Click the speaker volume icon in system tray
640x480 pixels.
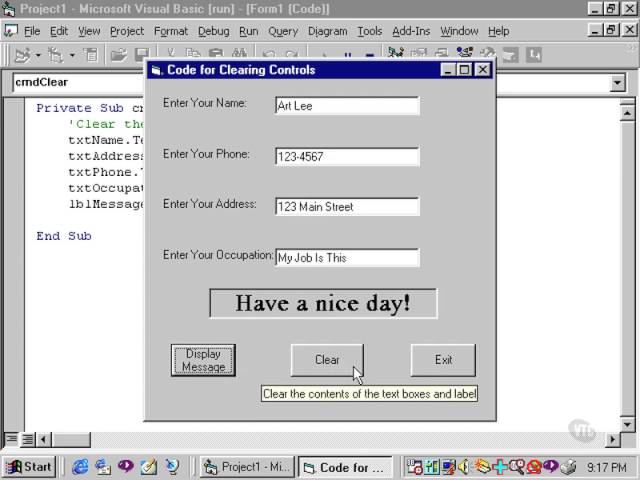coord(463,467)
